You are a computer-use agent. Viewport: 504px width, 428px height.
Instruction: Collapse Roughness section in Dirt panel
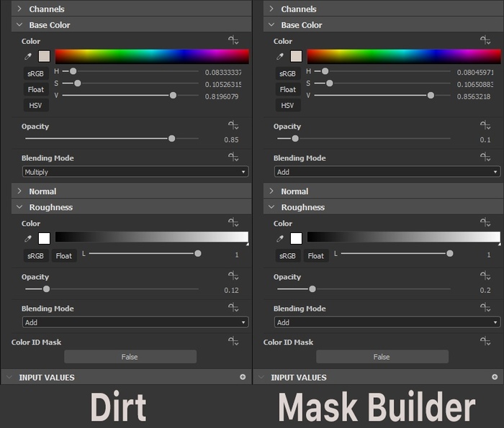coord(19,207)
